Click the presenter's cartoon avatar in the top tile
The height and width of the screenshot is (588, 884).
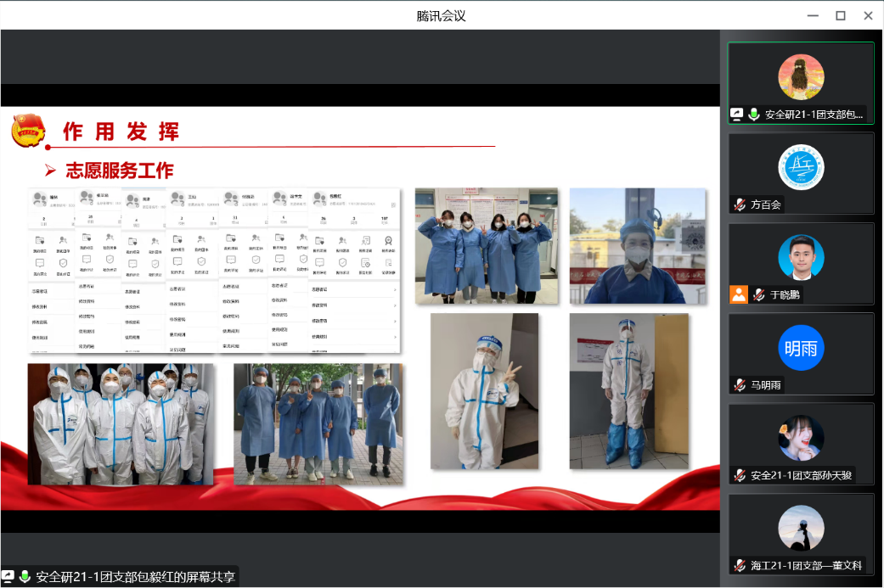tap(801, 77)
